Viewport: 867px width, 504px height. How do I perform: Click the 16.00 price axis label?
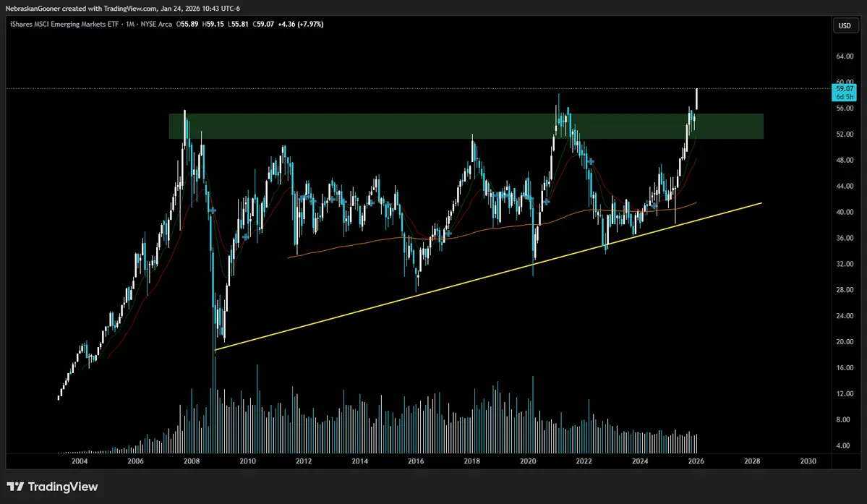[x=845, y=368]
